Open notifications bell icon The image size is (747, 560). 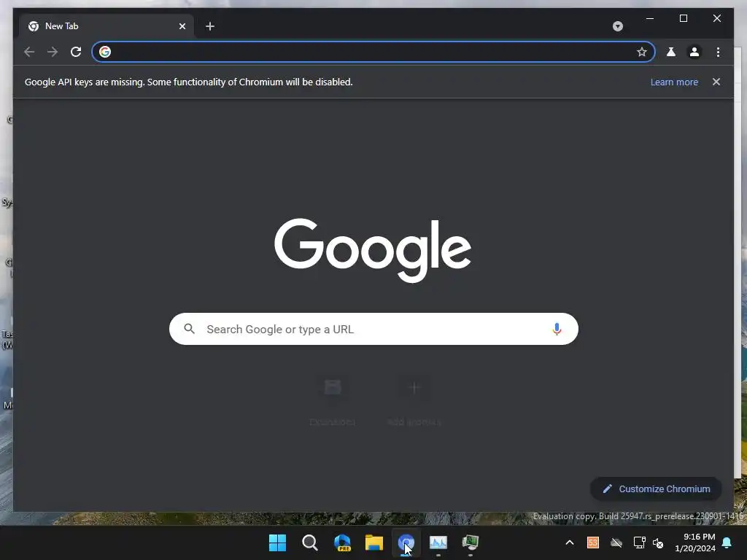[x=727, y=542]
